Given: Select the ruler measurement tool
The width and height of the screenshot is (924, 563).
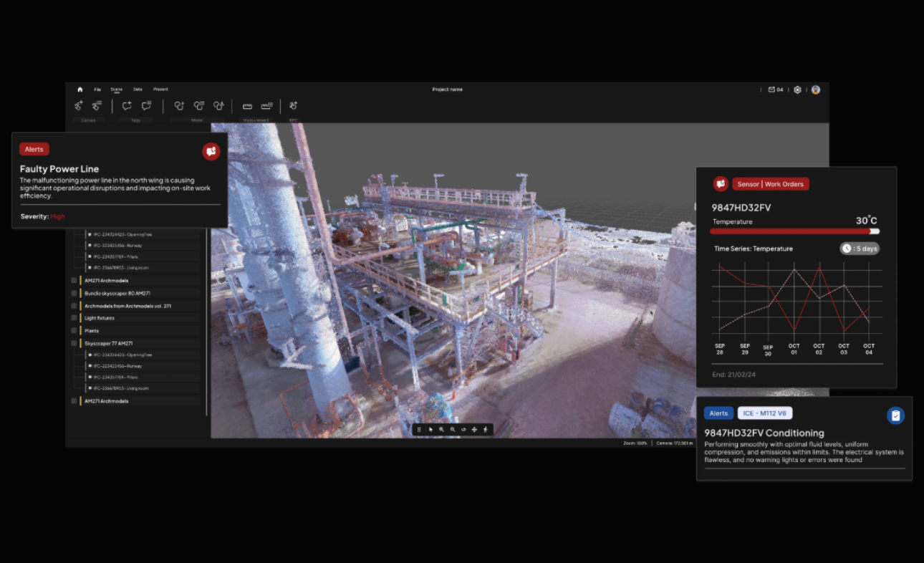Looking at the screenshot, I should pos(247,106).
